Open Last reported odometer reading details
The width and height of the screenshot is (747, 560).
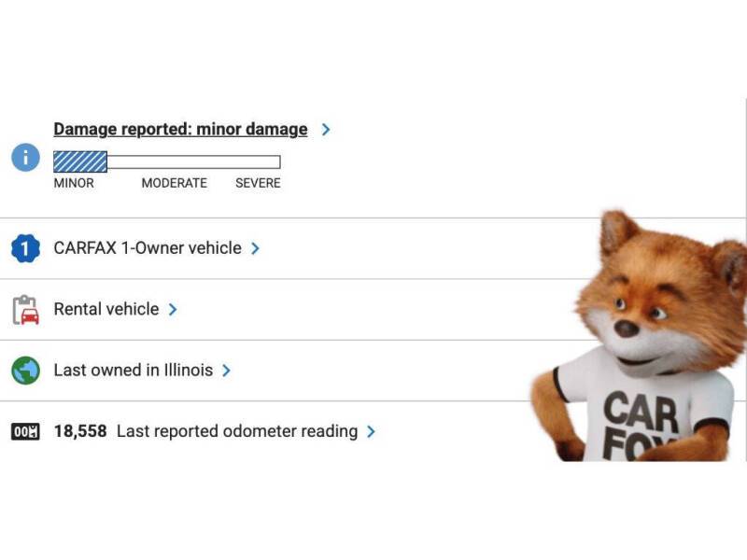(237, 431)
